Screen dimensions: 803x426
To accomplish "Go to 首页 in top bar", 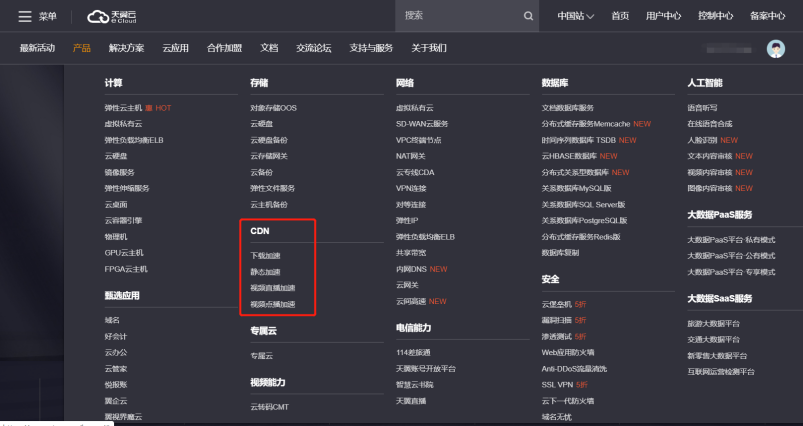I will (620, 16).
